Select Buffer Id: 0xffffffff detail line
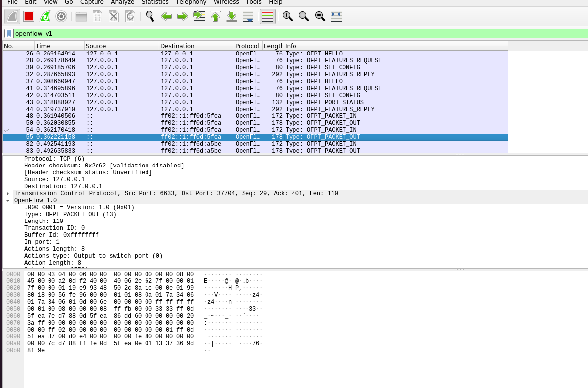Viewport: 588px width, 388px height. click(x=61, y=235)
